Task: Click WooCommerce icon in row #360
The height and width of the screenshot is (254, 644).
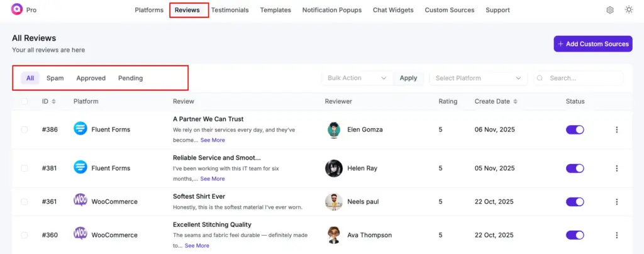Action: coord(80,235)
